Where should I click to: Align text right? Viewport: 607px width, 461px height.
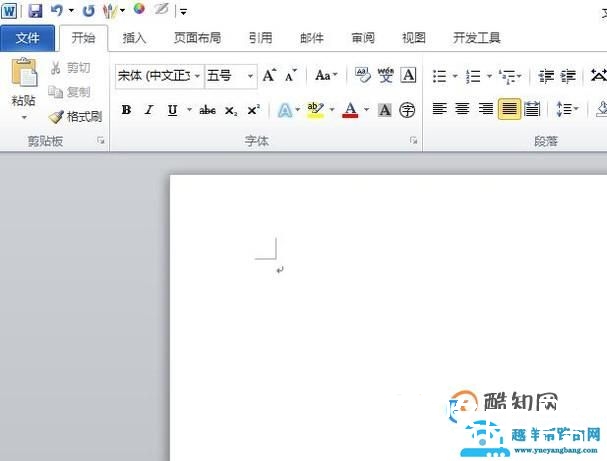(x=485, y=109)
